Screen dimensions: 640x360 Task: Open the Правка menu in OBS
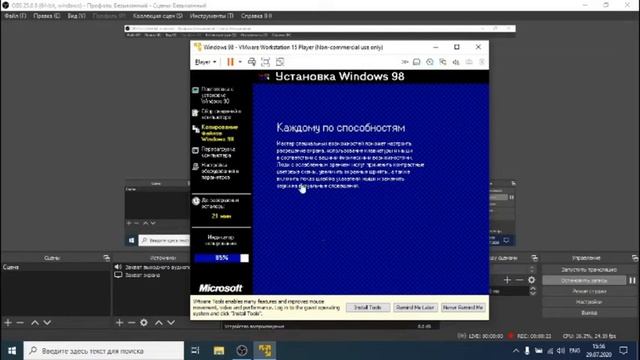pyautogui.click(x=46, y=16)
